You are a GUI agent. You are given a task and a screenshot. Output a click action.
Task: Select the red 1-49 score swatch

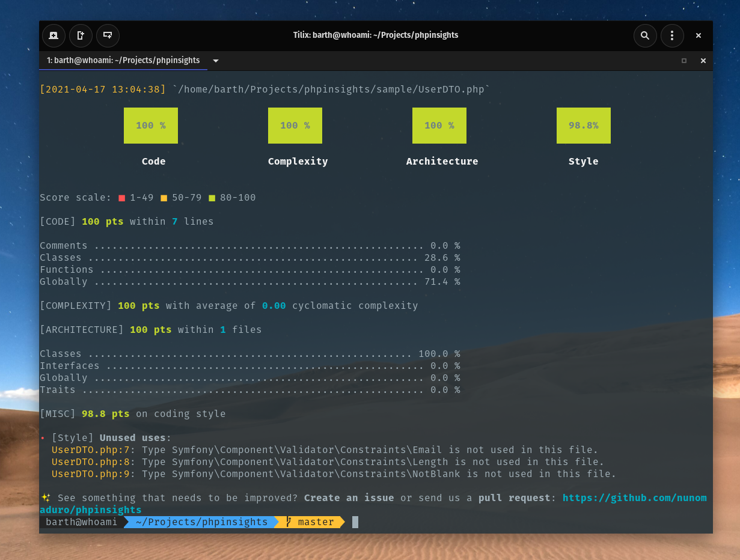coord(121,198)
